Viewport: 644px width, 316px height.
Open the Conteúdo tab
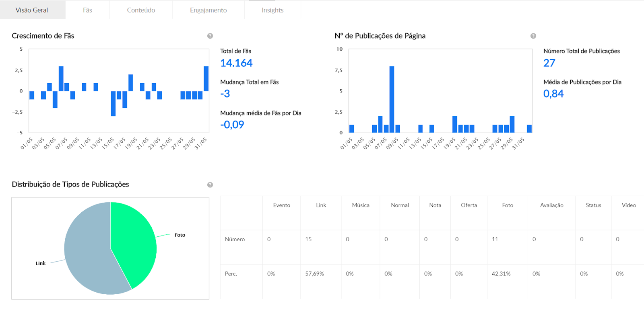pos(141,10)
